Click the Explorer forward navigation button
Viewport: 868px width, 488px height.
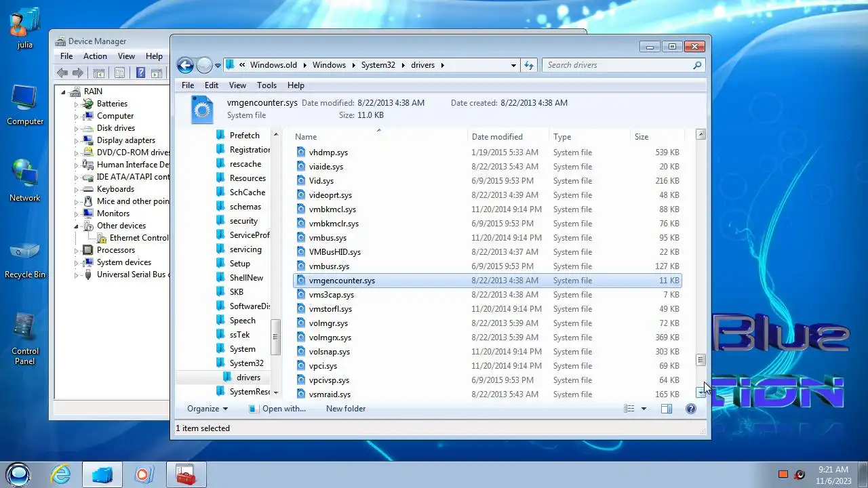[205, 65]
